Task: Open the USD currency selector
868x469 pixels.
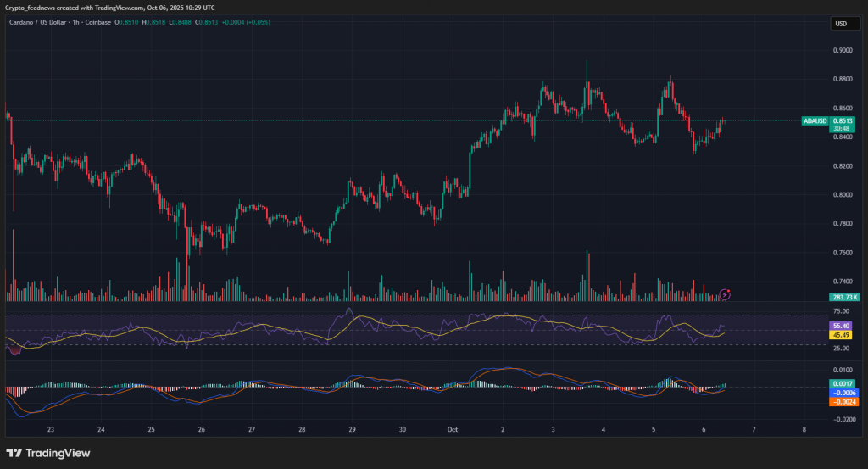Action: pyautogui.click(x=842, y=24)
